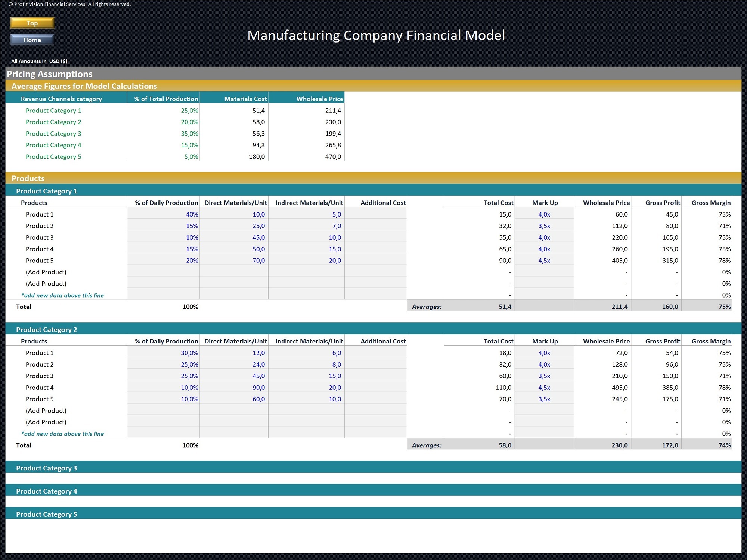This screenshot has height=560, width=747.
Task: Click the Product Category 3 section header
Action: 373,467
